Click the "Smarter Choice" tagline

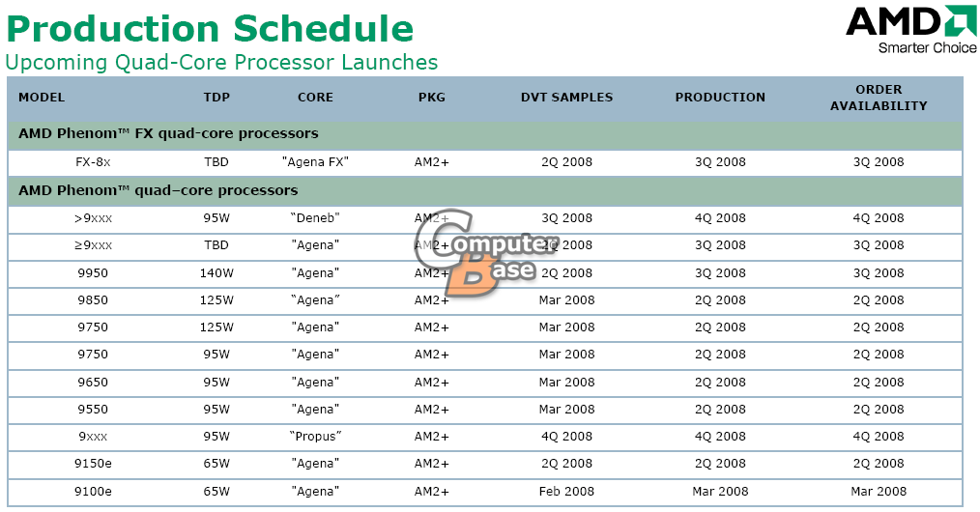click(927, 48)
